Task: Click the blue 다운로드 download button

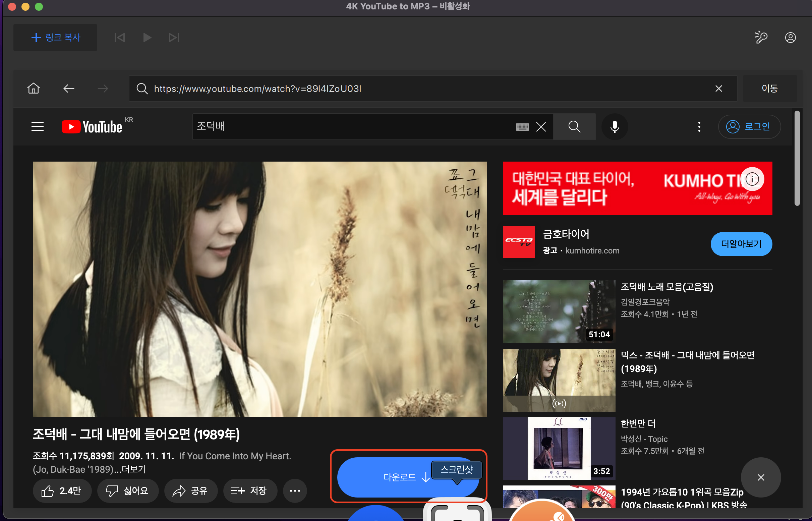Action: [408, 477]
